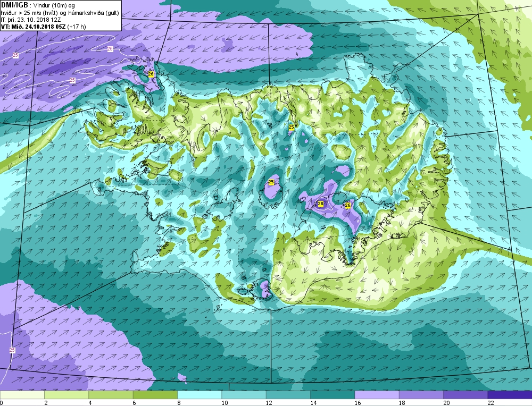Click the legend scale value 14

click(313, 403)
